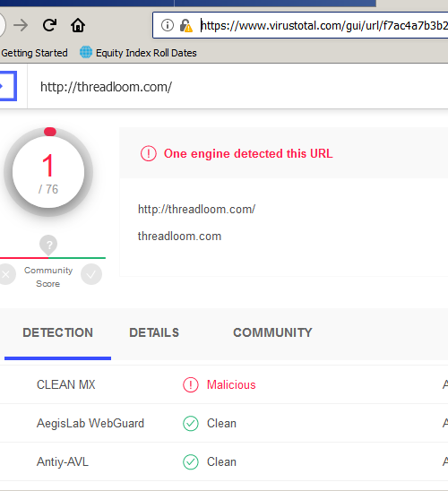Click the padlock with warning triangle icon

click(x=186, y=25)
